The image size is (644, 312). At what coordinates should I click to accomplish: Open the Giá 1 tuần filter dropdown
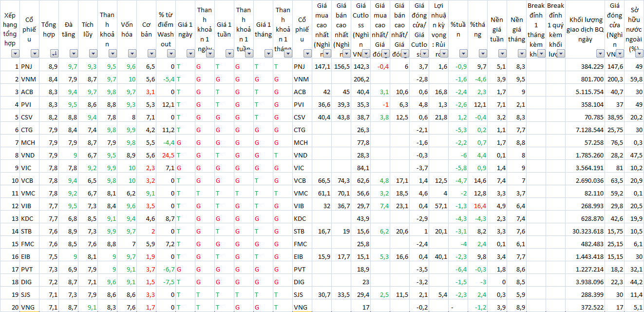[x=229, y=54]
